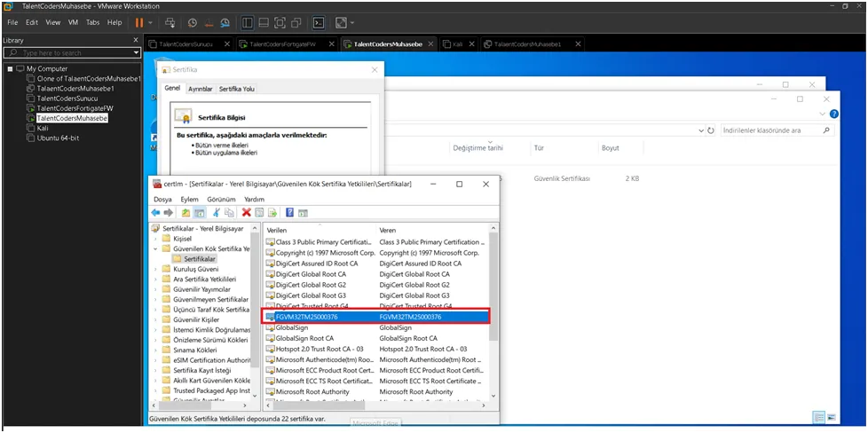Open the Ayrıntılar tab in Sertifika dialog
The width and height of the screenshot is (868, 433).
pyautogui.click(x=200, y=89)
